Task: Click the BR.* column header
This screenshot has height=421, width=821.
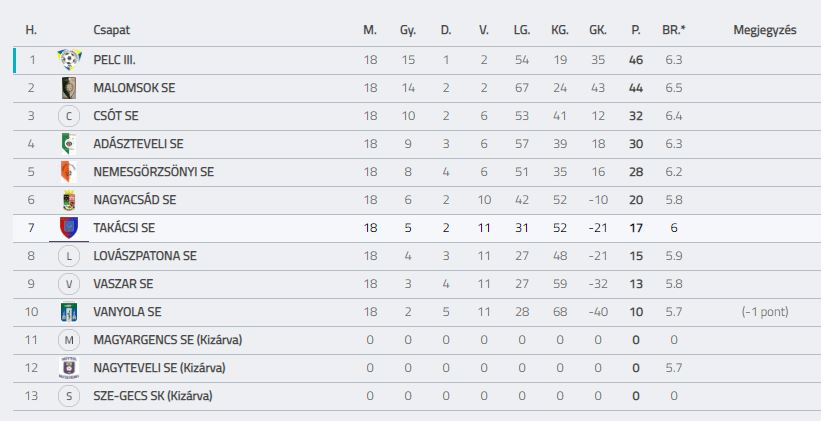Action: pos(673,30)
